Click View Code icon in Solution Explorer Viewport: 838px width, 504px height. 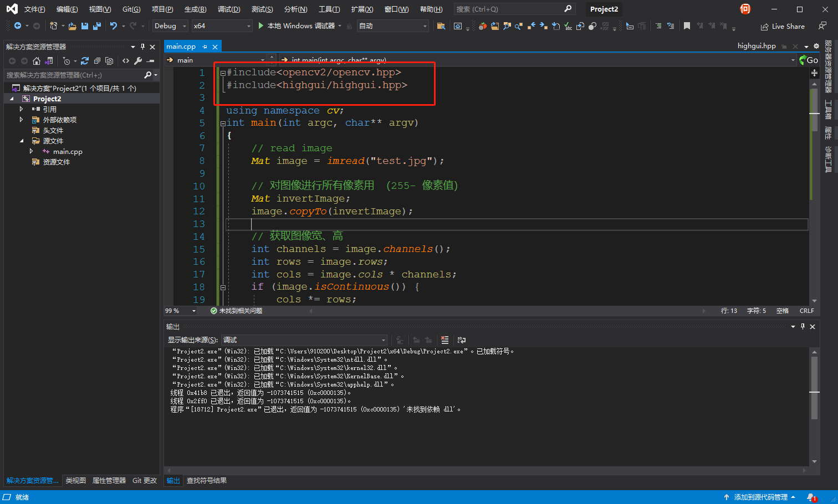pos(126,61)
